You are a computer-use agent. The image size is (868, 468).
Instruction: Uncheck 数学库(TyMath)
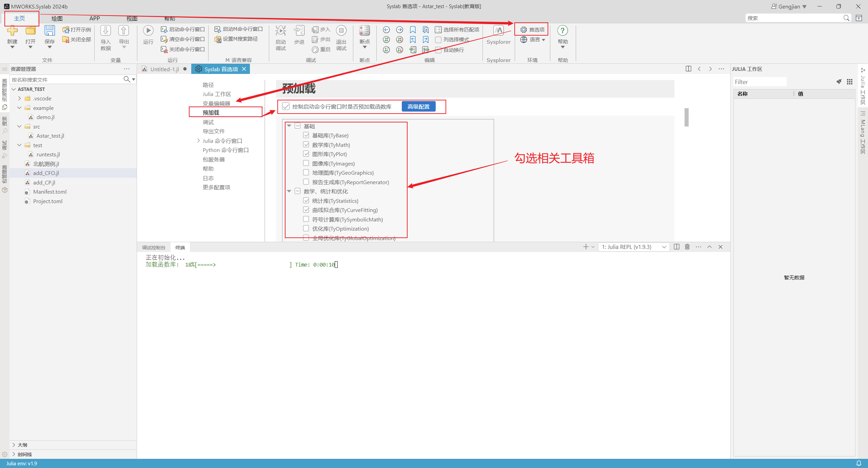(306, 145)
